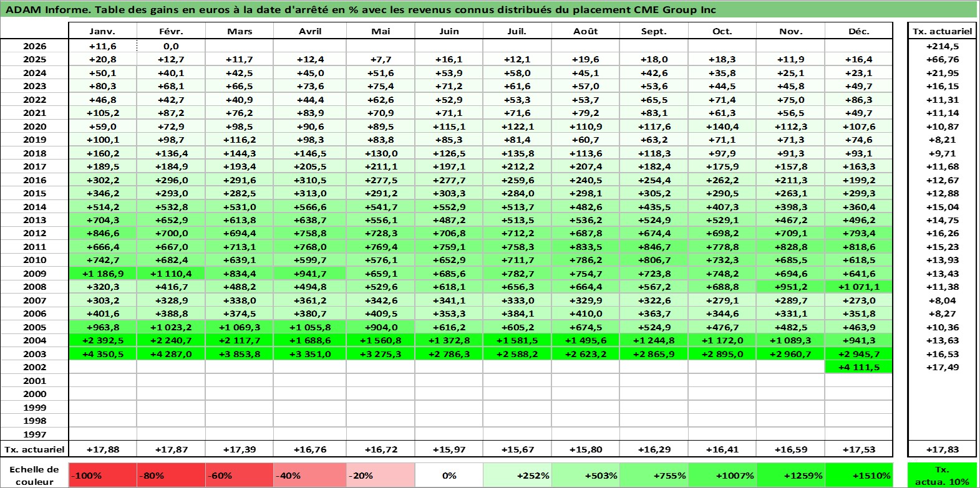Select the +252% pale green swatch

pos(517,475)
